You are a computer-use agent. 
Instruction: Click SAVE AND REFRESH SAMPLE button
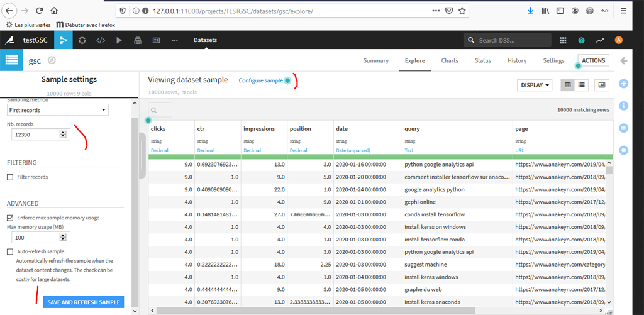coord(84,302)
